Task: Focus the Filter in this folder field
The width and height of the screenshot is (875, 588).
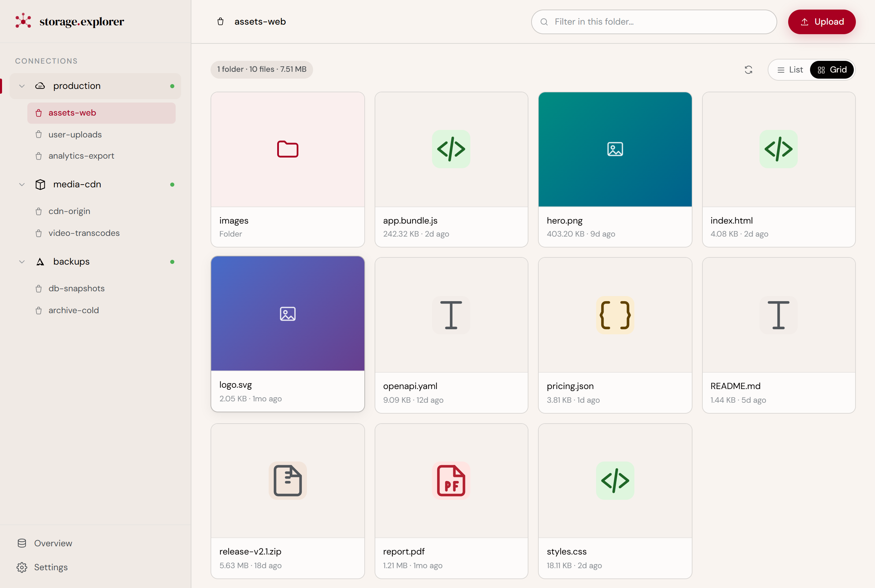Action: pyautogui.click(x=654, y=22)
